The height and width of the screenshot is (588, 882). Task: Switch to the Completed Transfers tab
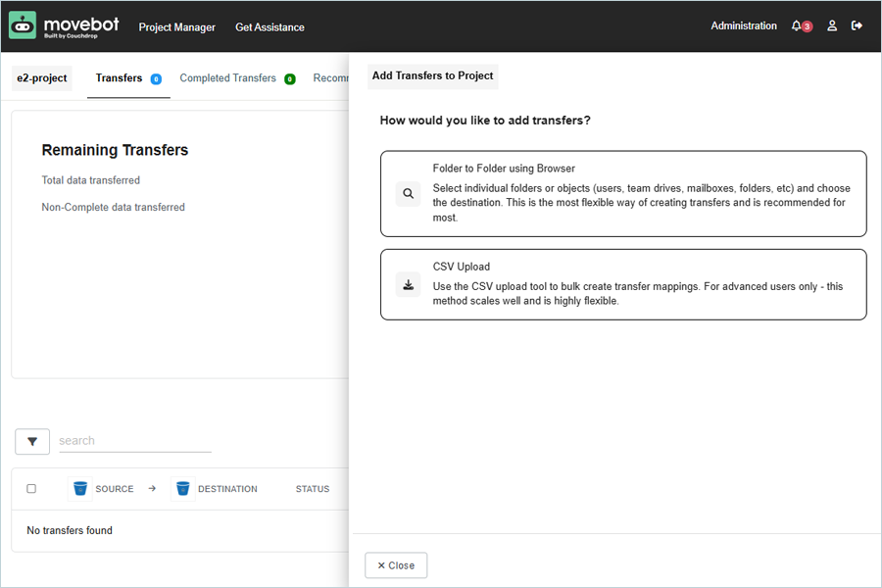(228, 78)
